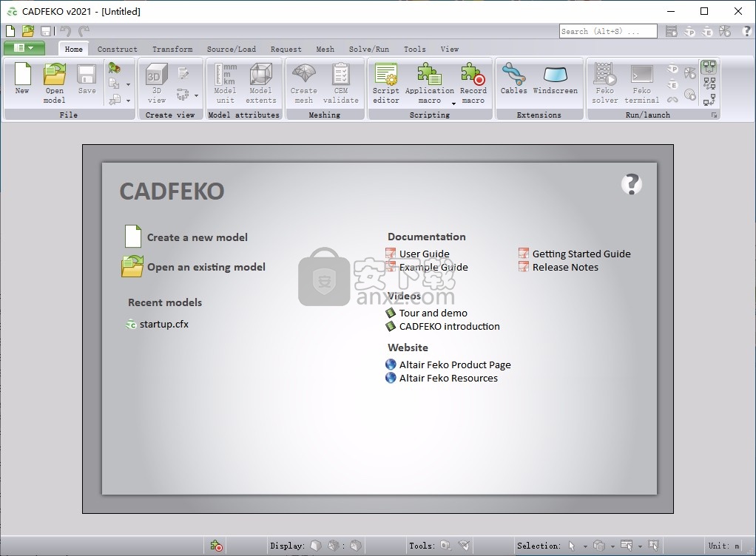Open the Script editor
The height and width of the screenshot is (556, 756).
(x=385, y=84)
